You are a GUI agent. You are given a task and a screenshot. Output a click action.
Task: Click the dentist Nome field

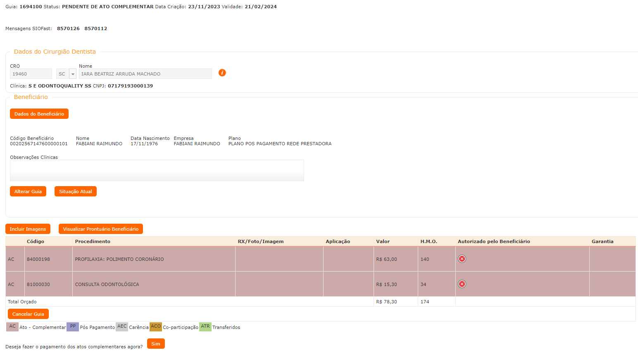coord(145,74)
